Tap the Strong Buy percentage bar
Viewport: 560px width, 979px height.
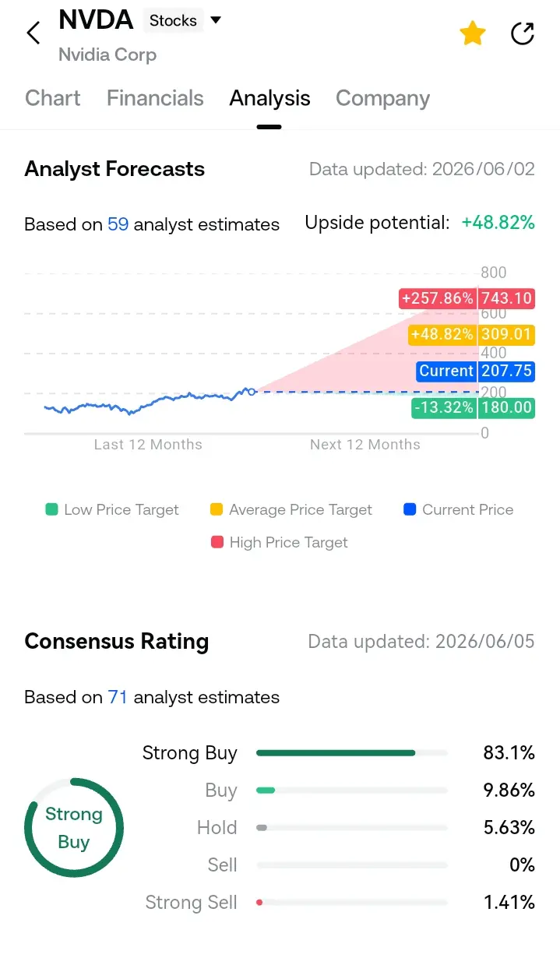pyautogui.click(x=352, y=753)
